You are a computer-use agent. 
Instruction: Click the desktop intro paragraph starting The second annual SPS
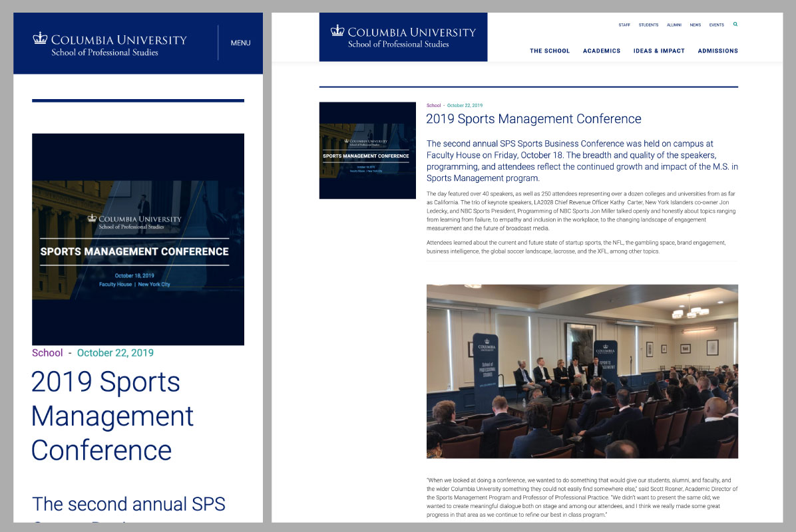(582, 161)
